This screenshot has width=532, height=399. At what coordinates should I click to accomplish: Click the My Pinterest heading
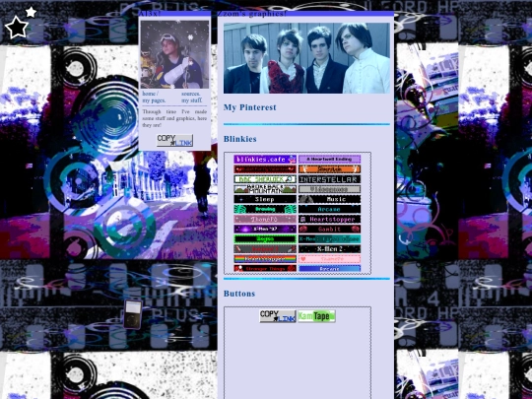point(249,107)
